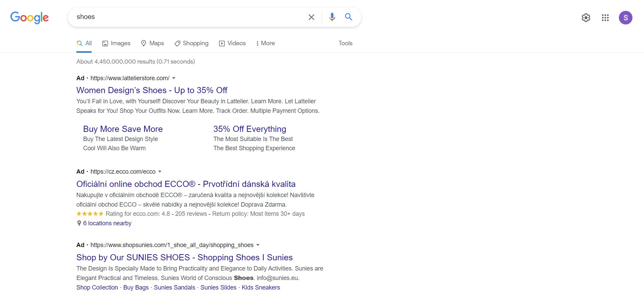Click the Cool Will Also Be Warm text
The width and height of the screenshot is (644, 296).
coord(114,148)
